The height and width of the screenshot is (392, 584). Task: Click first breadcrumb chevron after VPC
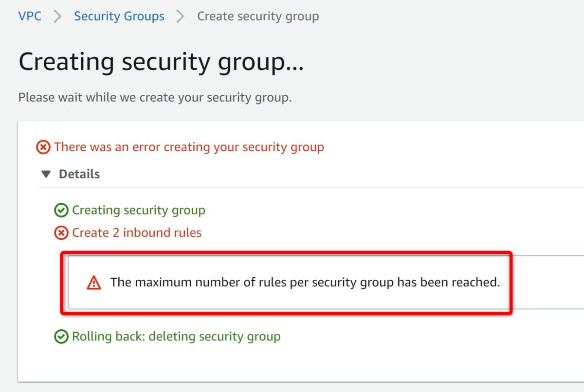point(58,17)
